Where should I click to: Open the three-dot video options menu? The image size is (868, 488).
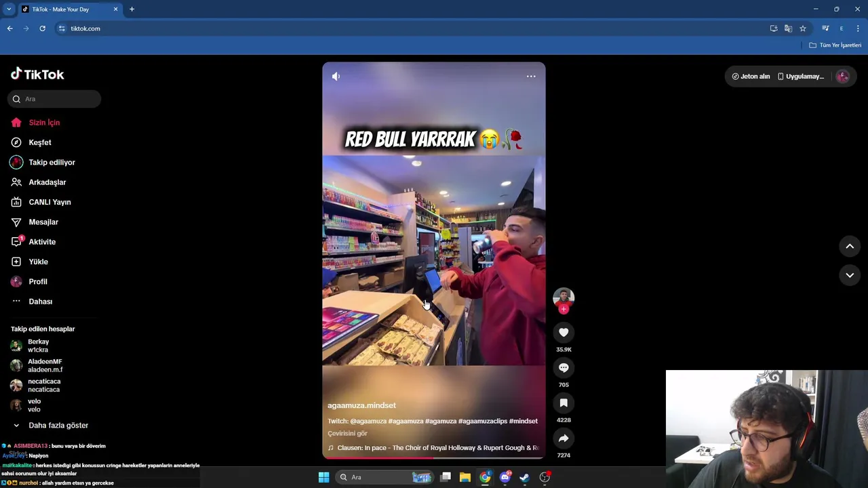531,77
